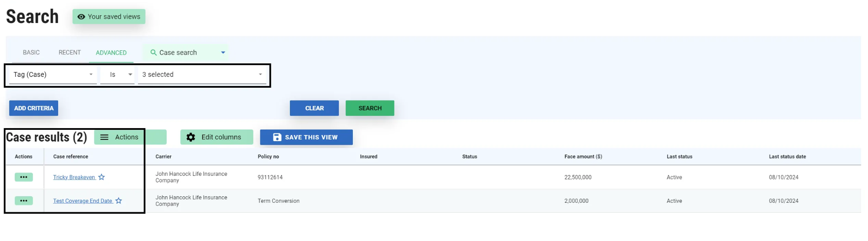Click the ADD CRITERIA button

pos(34,108)
